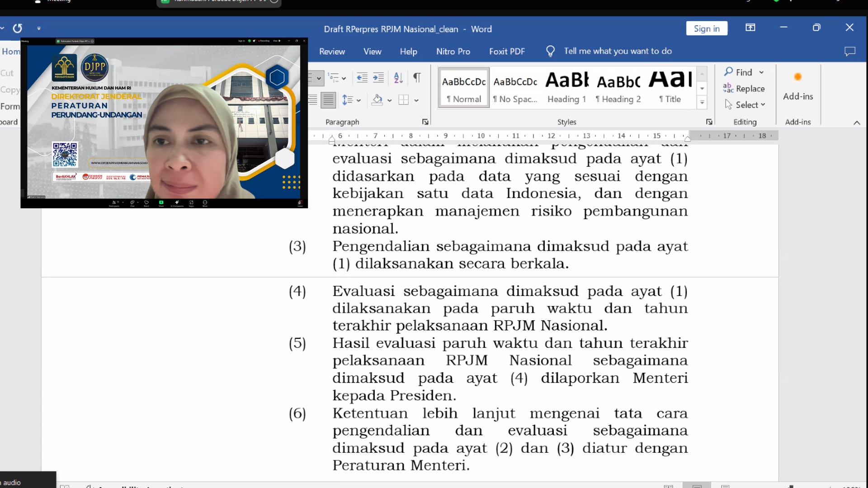
Task: Click text 'terakhir pelaksanaan RPJM Nasional.'
Action: 470,326
